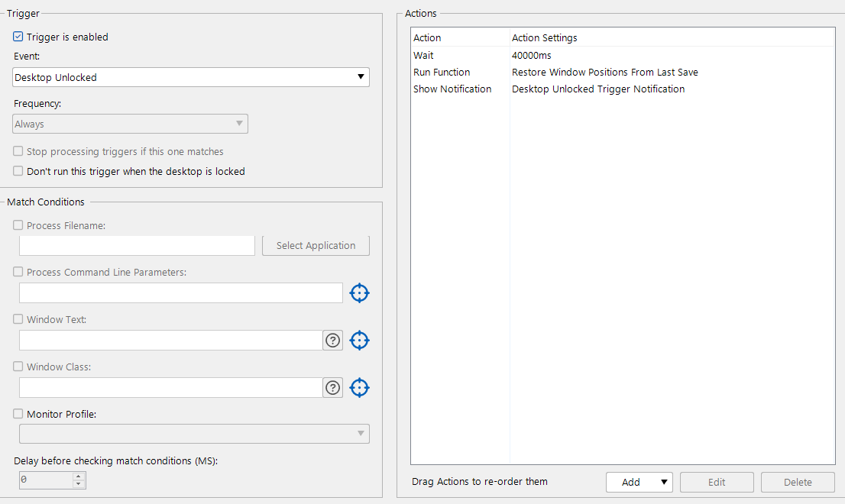Click the Window Text target crosshair icon
The image size is (845, 504).
coord(359,341)
